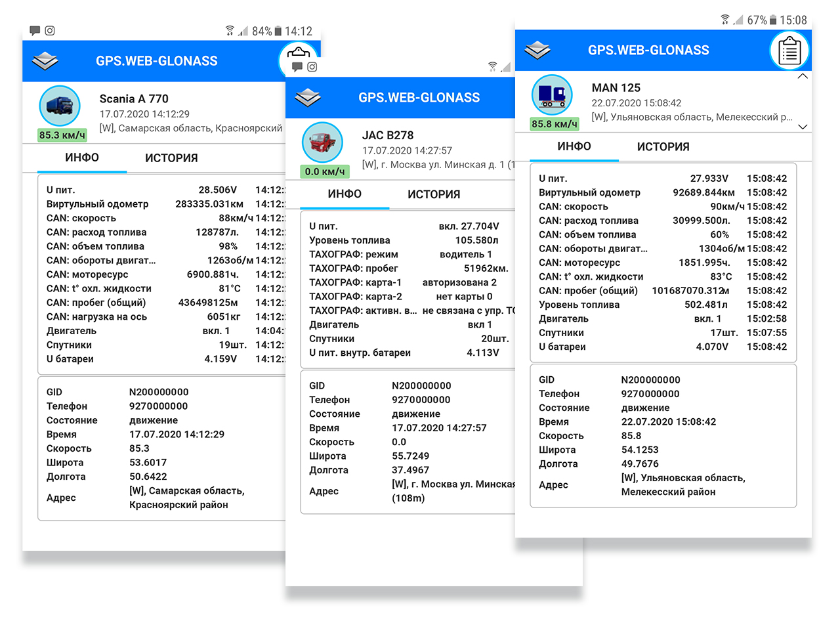Click CAN: t° охл. жидкости 83°C row
The image size is (840, 623).
pyautogui.click(x=663, y=277)
